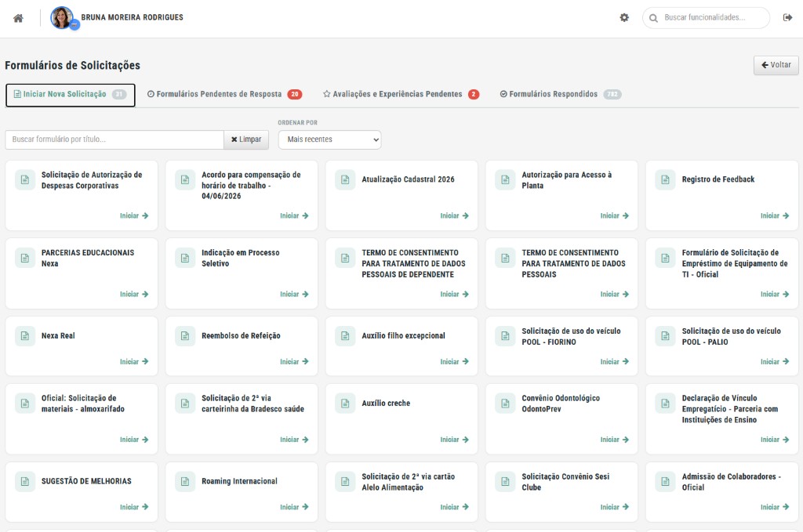Viewport: 803px width, 532px height.
Task: Go to the home page icon
Action: click(18, 19)
